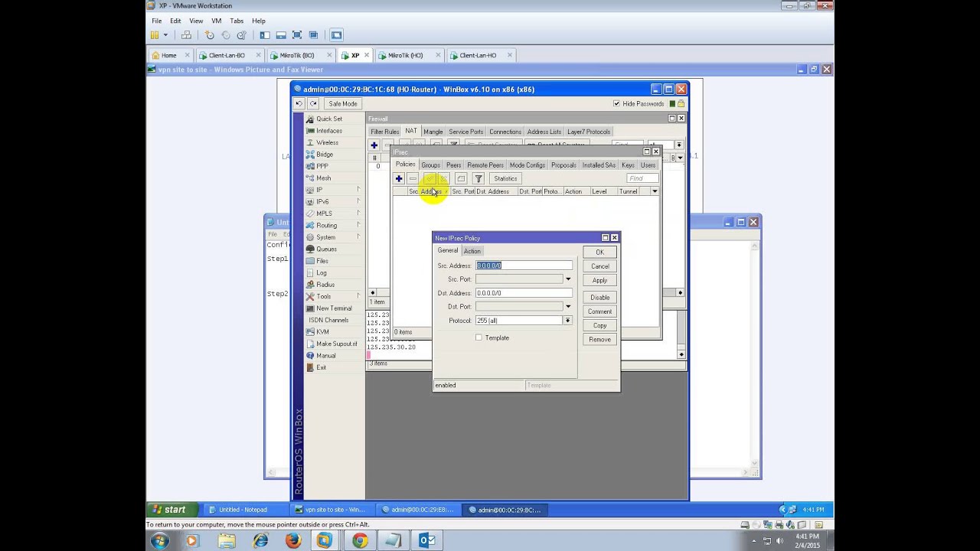Expand Src. Port field arrow

point(567,279)
